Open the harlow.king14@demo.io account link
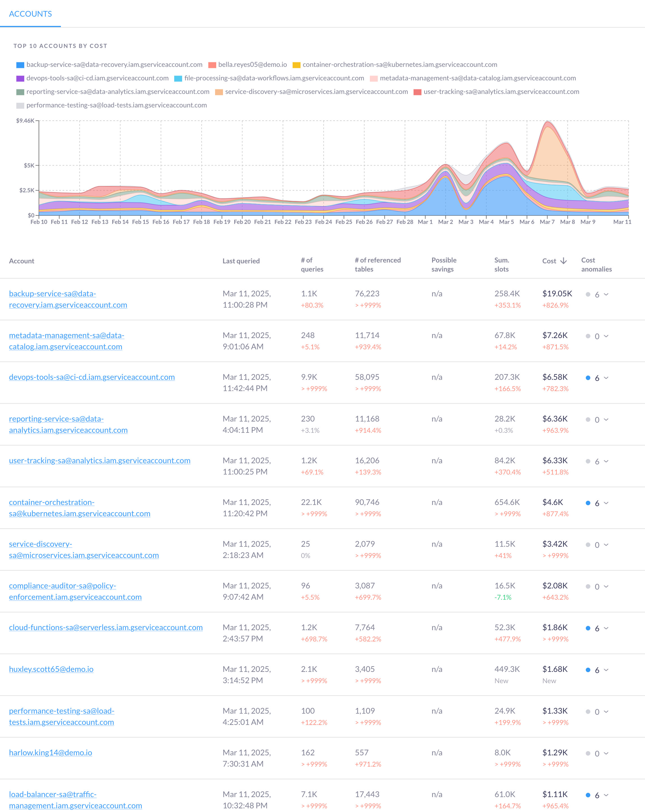Image resolution: width=645 pixels, height=812 pixels. [50, 753]
